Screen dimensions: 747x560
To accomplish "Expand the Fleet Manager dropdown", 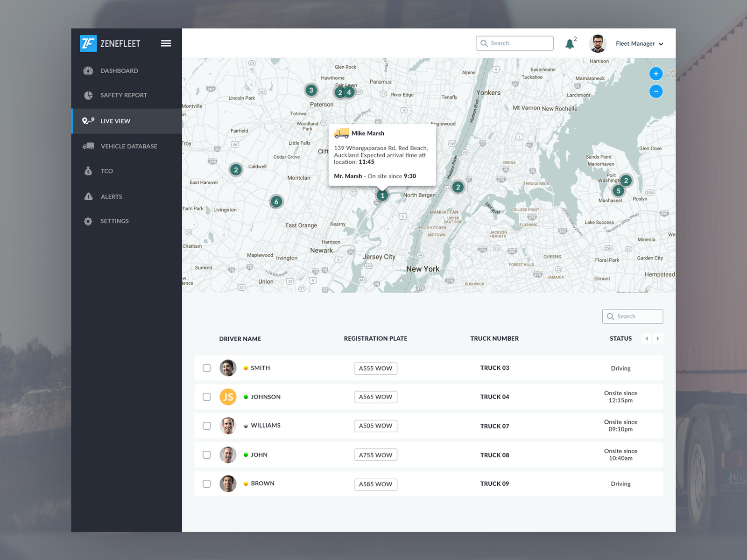I will [640, 43].
